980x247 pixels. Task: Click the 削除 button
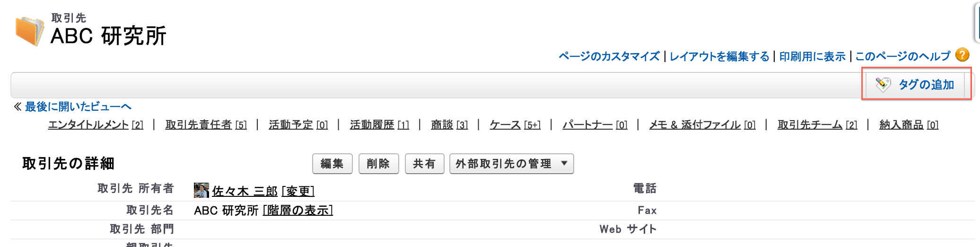pyautogui.click(x=378, y=164)
